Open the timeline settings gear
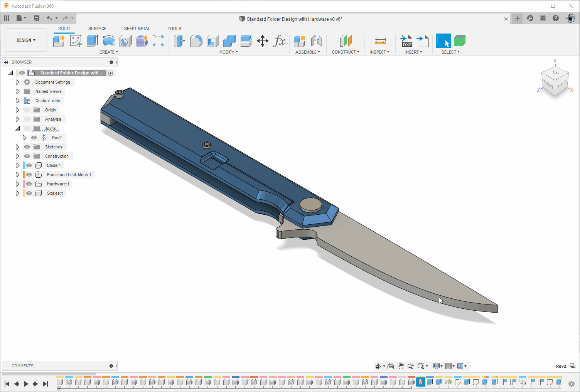The height and width of the screenshot is (392, 580). (x=572, y=384)
